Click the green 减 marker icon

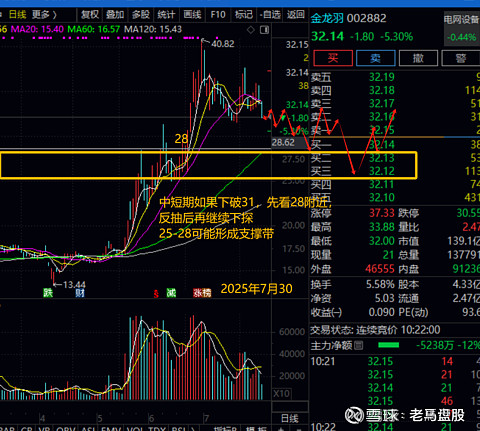tap(171, 293)
